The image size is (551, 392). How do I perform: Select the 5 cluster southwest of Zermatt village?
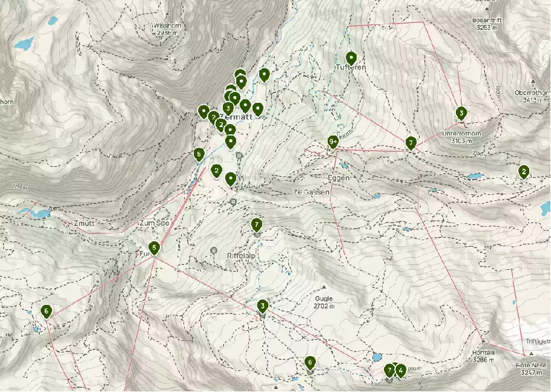[199, 154]
